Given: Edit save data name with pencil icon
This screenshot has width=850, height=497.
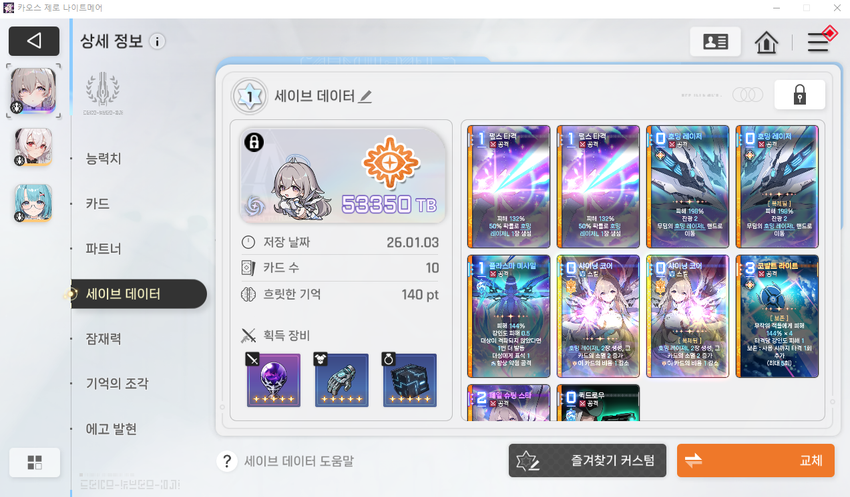Looking at the screenshot, I should pos(366,96).
